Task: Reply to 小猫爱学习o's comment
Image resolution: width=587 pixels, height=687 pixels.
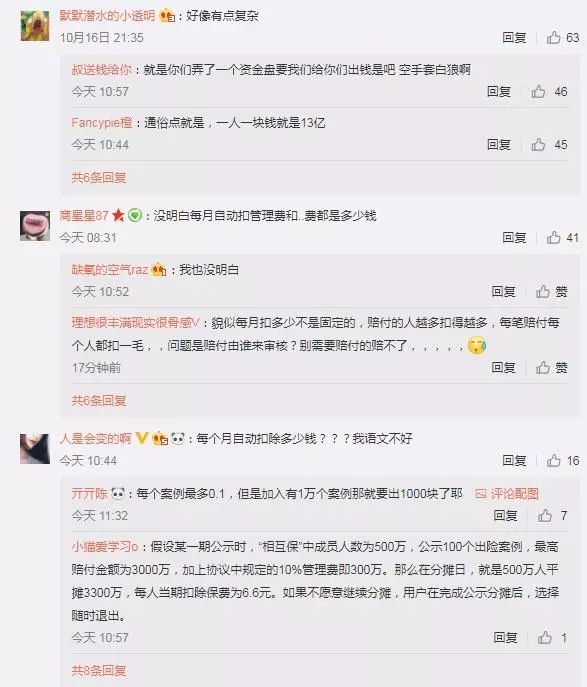Action: pyautogui.click(x=506, y=637)
